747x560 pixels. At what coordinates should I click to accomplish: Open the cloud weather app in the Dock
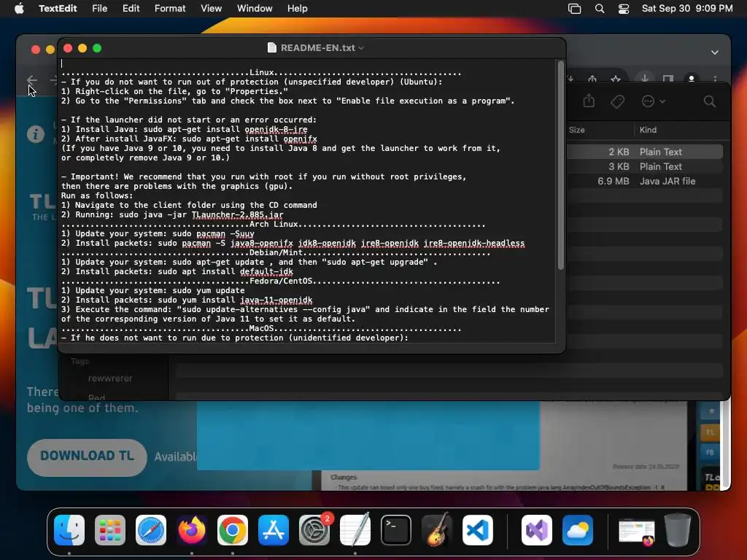click(x=578, y=530)
